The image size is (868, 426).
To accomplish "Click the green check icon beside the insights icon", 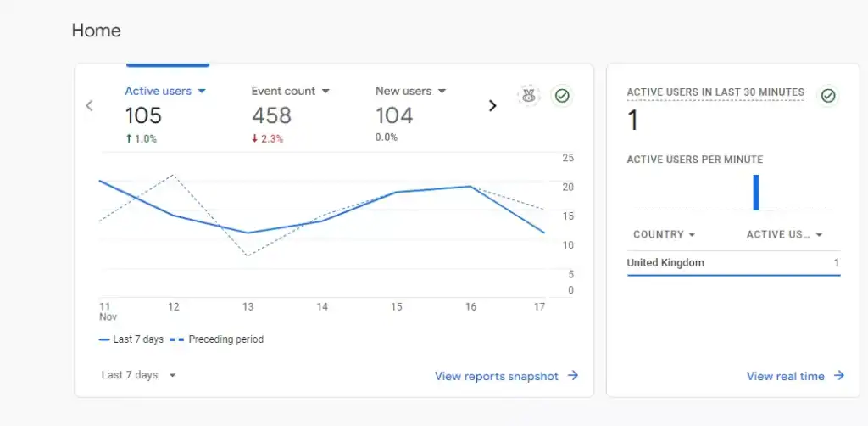I will [x=561, y=96].
